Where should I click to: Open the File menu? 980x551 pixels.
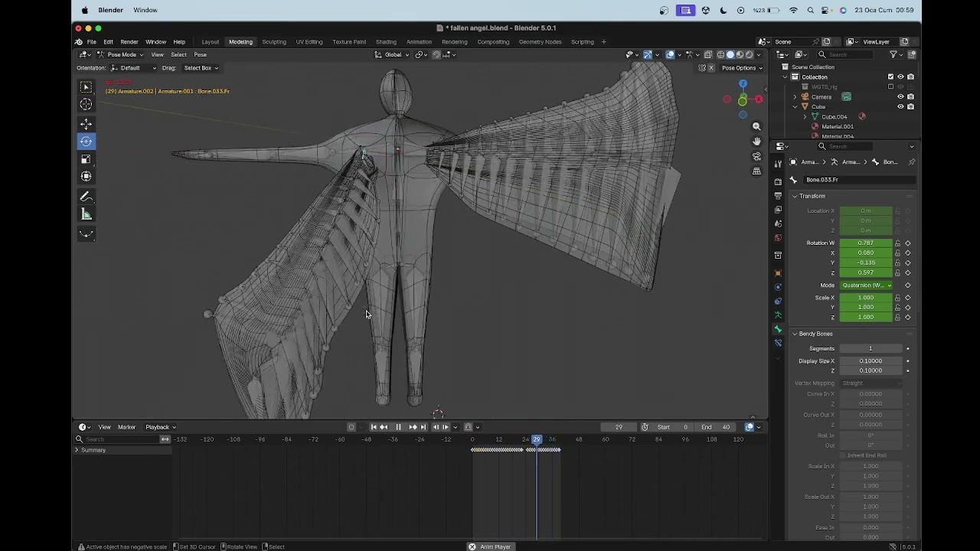click(91, 42)
